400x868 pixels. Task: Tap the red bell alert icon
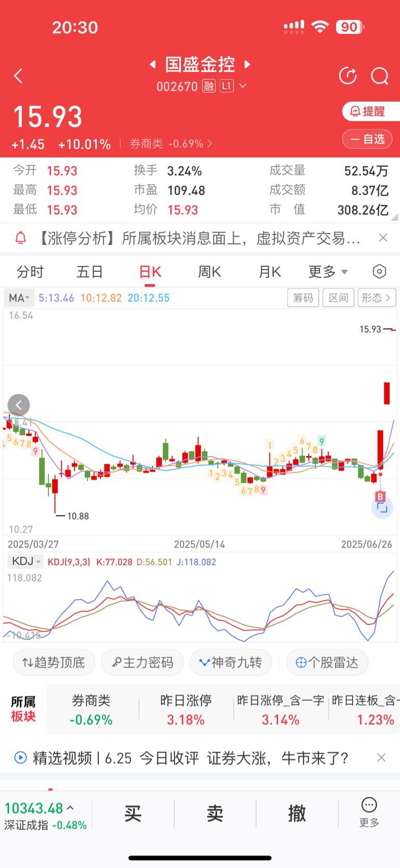[20, 238]
